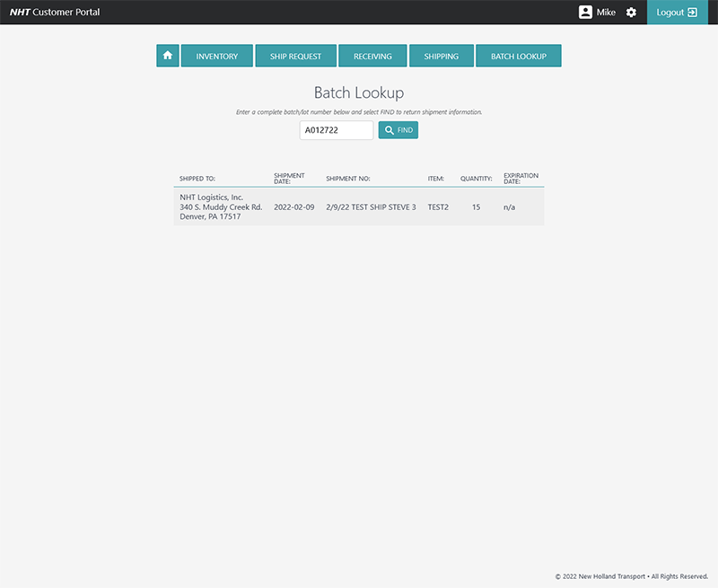Click the NHT Logistics, Inc. address cell
Image resolution: width=718 pixels, height=588 pixels.
pos(221,207)
